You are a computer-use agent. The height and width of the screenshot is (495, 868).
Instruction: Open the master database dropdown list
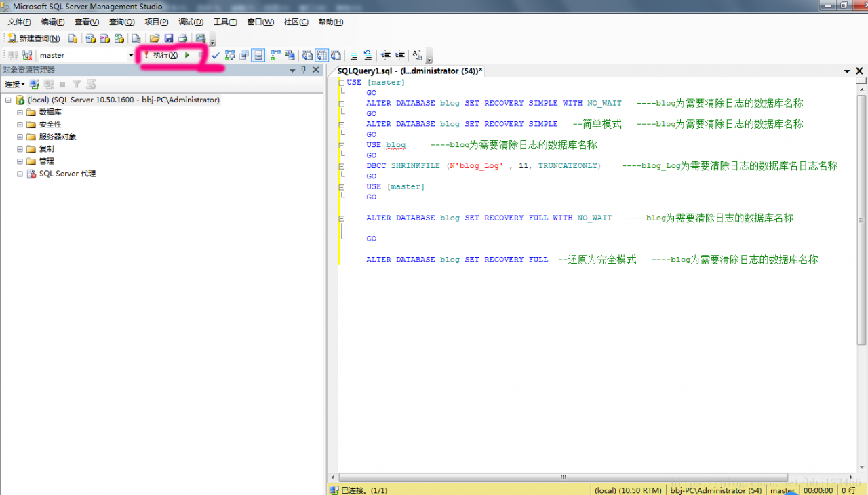pos(131,55)
